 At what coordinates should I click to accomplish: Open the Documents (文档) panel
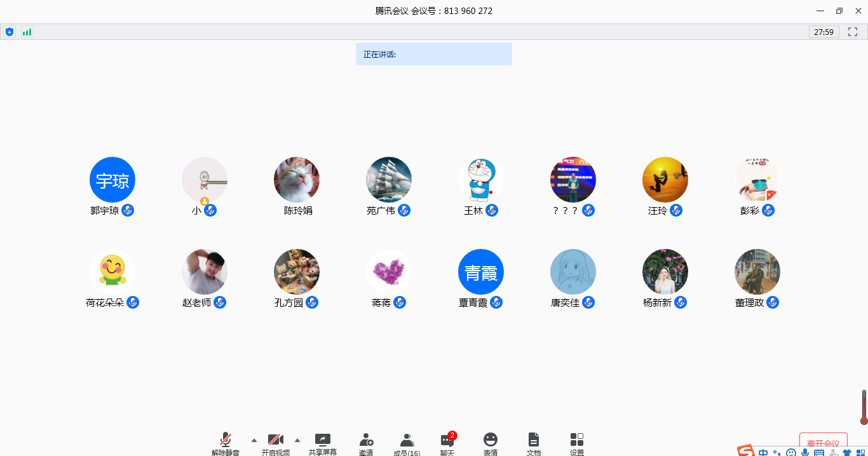click(534, 443)
